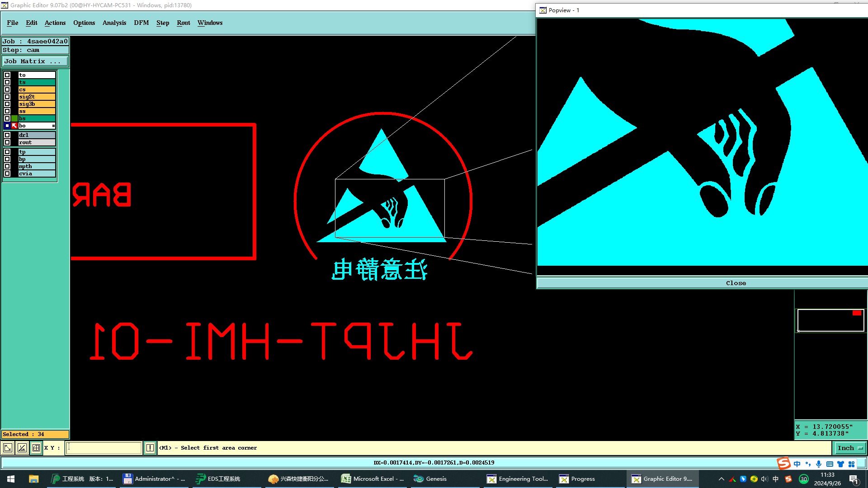Close the Popview window via Close button
The width and height of the screenshot is (868, 488).
(x=736, y=283)
